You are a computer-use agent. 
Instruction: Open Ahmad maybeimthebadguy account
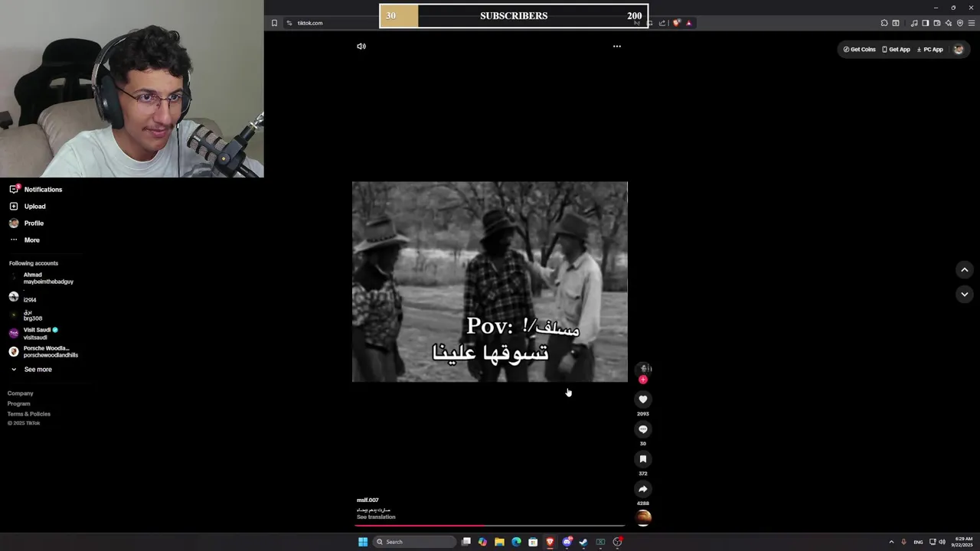pos(42,278)
